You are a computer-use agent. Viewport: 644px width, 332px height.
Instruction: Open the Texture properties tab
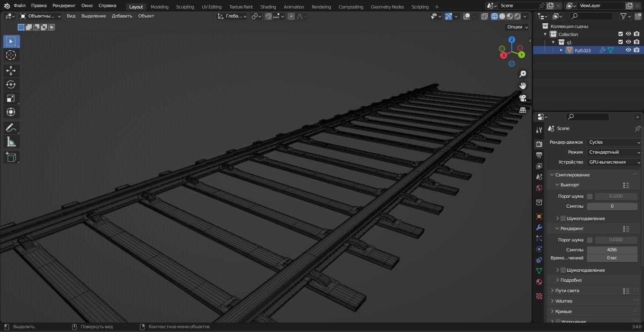539,296
